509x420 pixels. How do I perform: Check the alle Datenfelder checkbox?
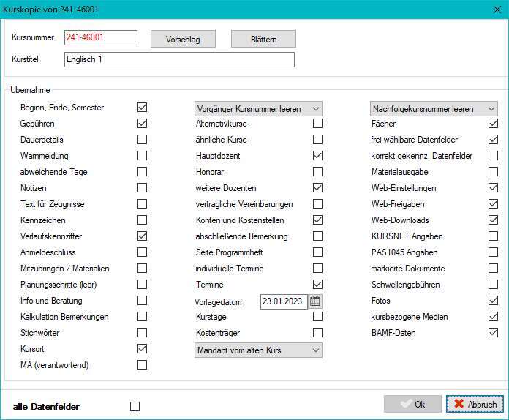[135, 406]
